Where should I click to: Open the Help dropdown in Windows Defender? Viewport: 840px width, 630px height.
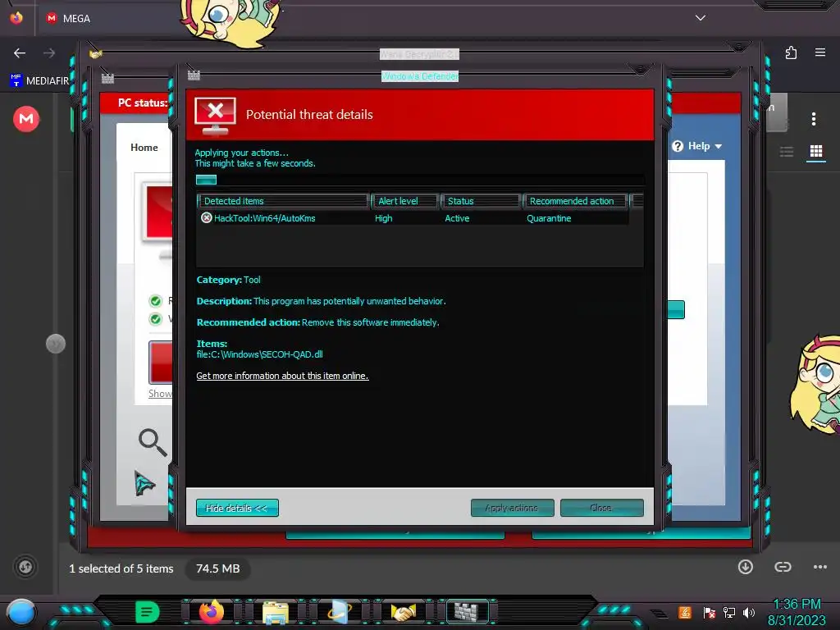click(x=697, y=146)
